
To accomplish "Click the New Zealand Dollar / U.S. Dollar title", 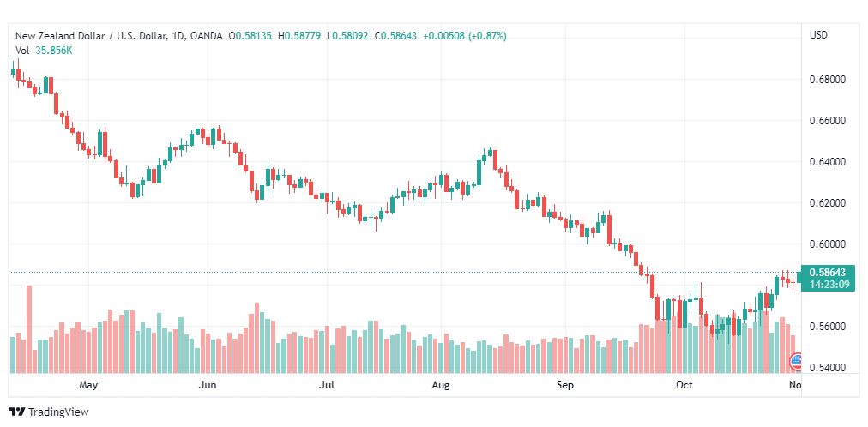I will point(90,36).
